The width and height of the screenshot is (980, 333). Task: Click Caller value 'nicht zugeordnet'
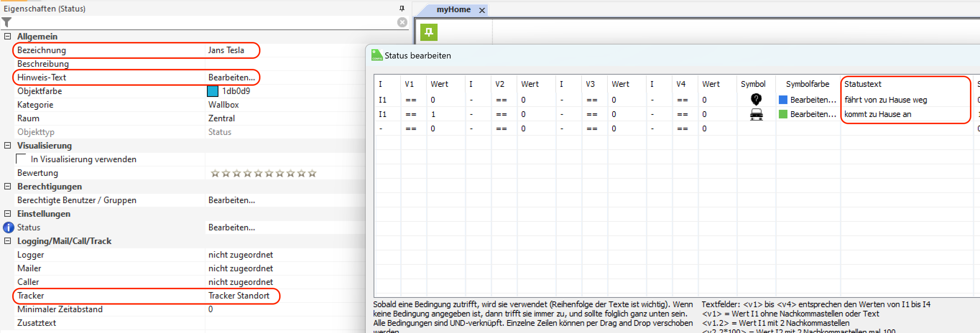pos(240,282)
